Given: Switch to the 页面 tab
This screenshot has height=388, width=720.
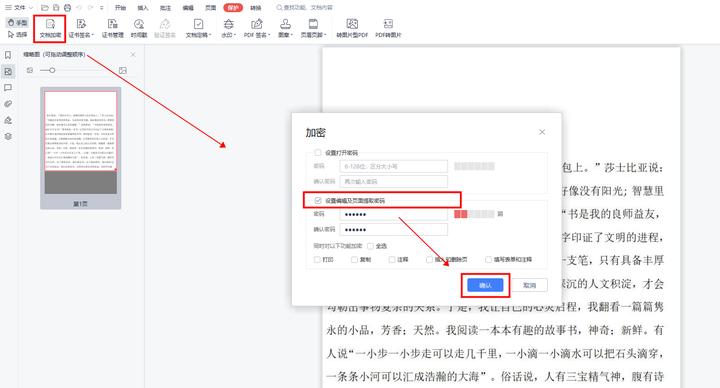Looking at the screenshot, I should click(210, 8).
